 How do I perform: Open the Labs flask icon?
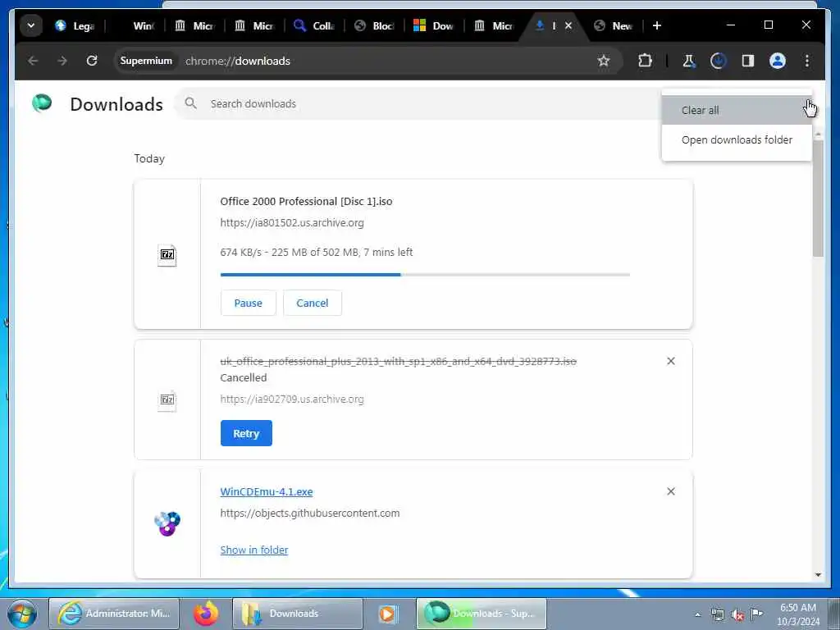pyautogui.click(x=688, y=61)
